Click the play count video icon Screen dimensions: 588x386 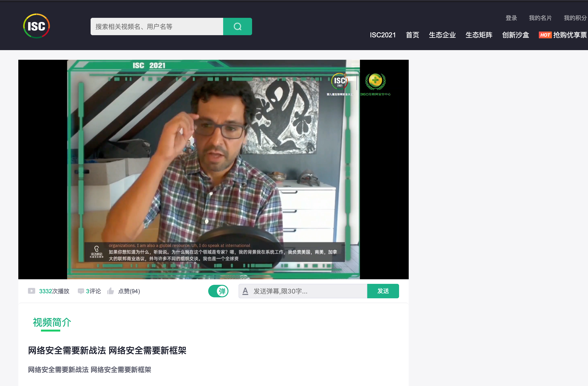[32, 291]
